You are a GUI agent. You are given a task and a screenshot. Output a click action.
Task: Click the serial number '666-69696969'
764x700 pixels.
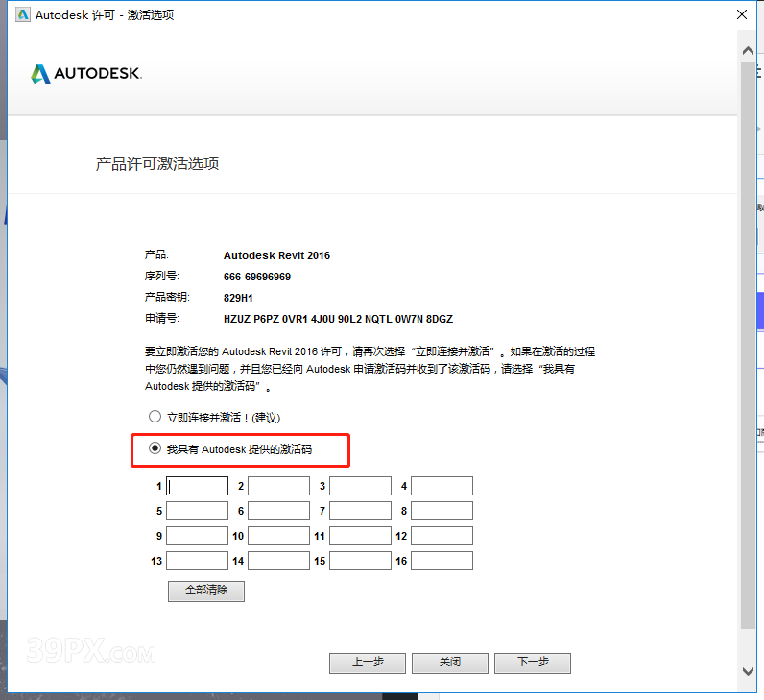(257, 277)
